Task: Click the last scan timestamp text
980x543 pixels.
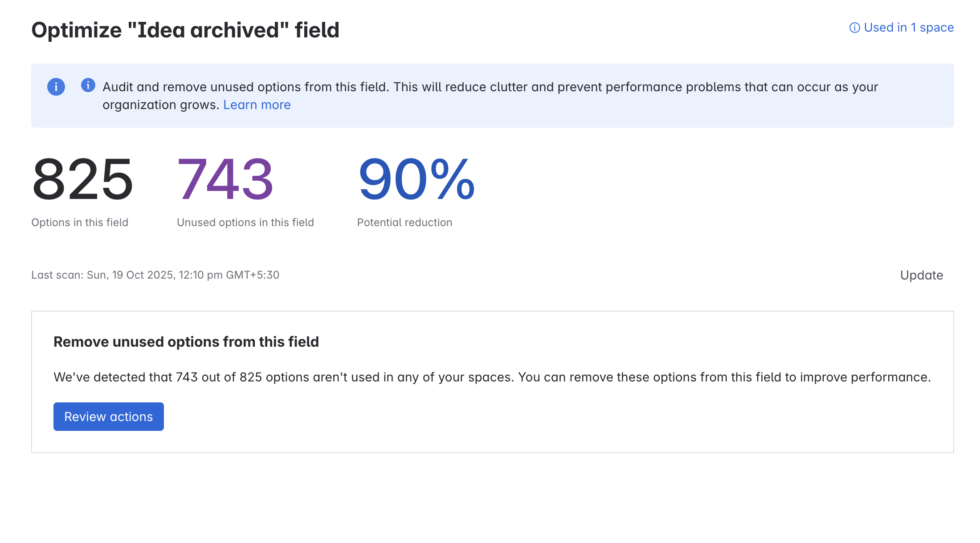Action: point(155,275)
